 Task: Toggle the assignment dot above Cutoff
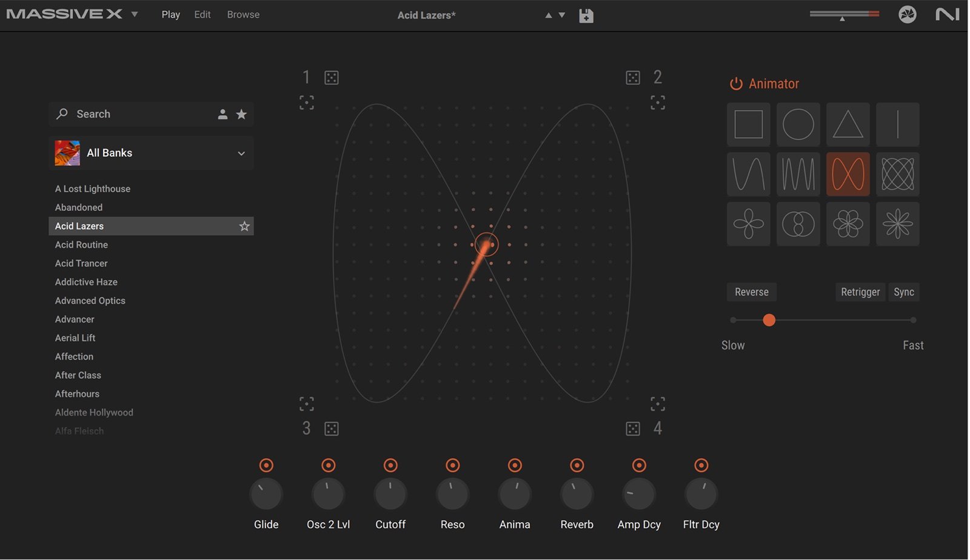coord(390,465)
